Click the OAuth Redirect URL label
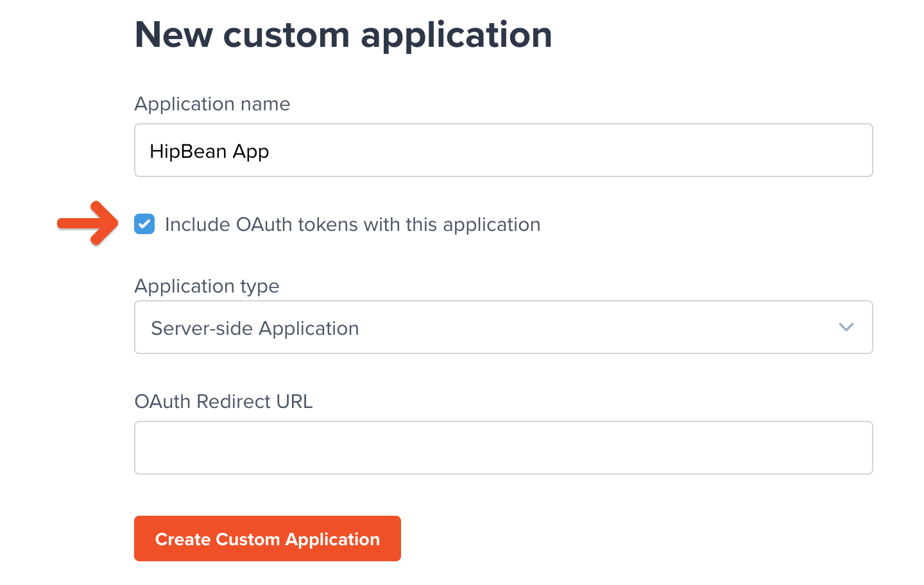Image resolution: width=924 pixels, height=585 pixels. [223, 402]
